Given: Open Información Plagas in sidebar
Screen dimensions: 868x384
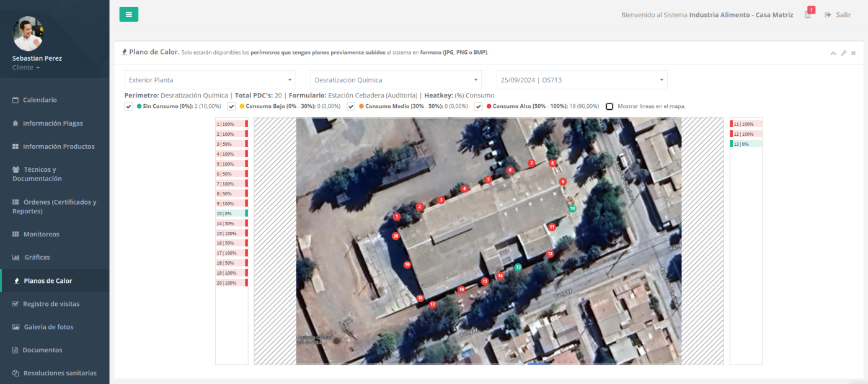Looking at the screenshot, I should coord(53,123).
